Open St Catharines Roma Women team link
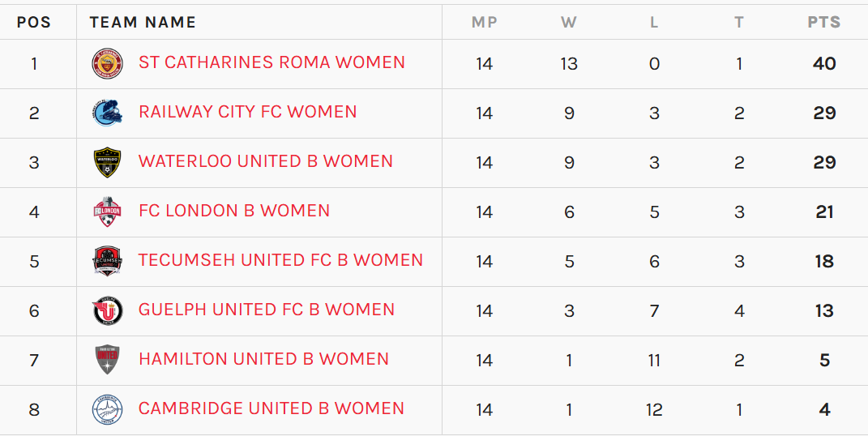Screen dimensions: 868x436 (272, 62)
